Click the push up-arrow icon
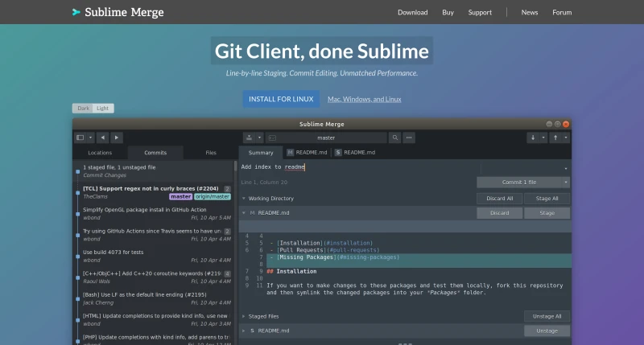Screen dimensions: 644x345 (x=555, y=138)
